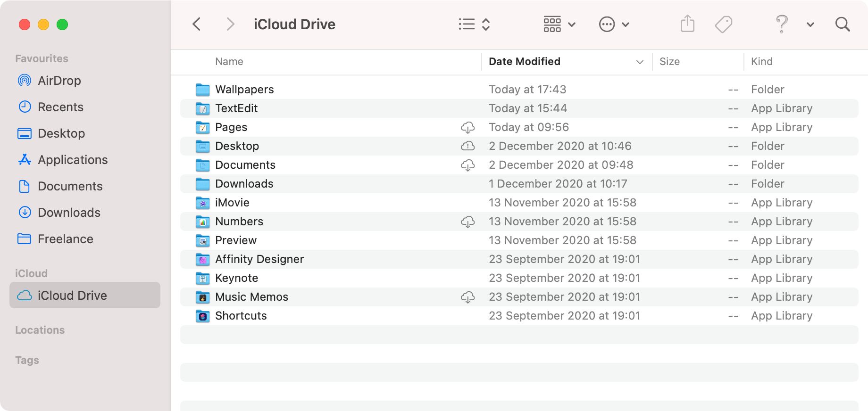Go forward with the right chevron arrow
Image resolution: width=868 pixels, height=411 pixels.
[230, 24]
